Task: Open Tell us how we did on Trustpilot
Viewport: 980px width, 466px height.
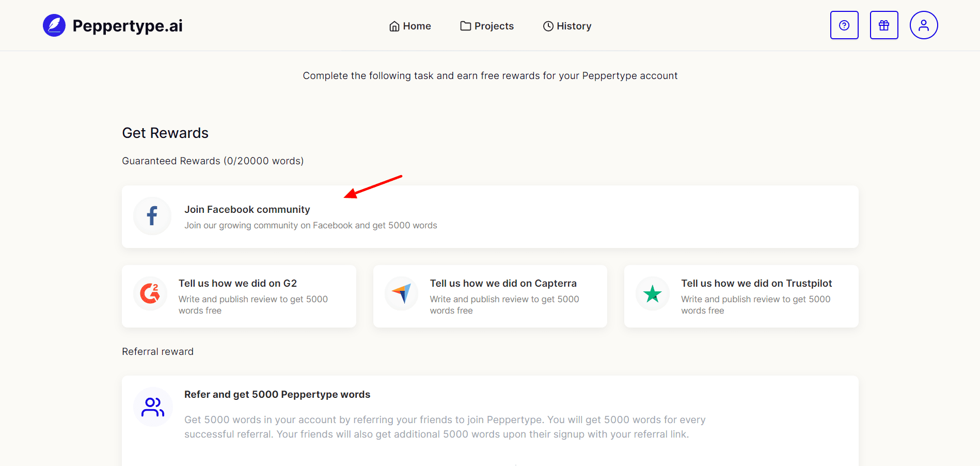Action: (756, 283)
